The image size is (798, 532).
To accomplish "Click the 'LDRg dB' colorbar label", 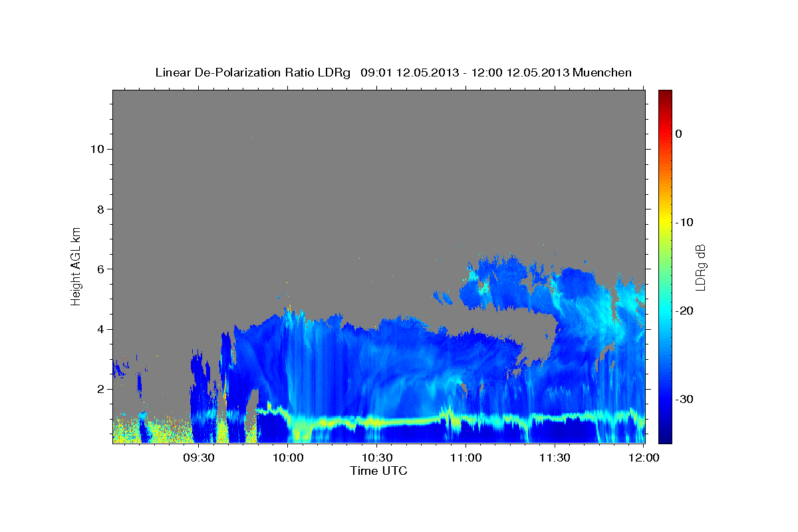I will [700, 266].
